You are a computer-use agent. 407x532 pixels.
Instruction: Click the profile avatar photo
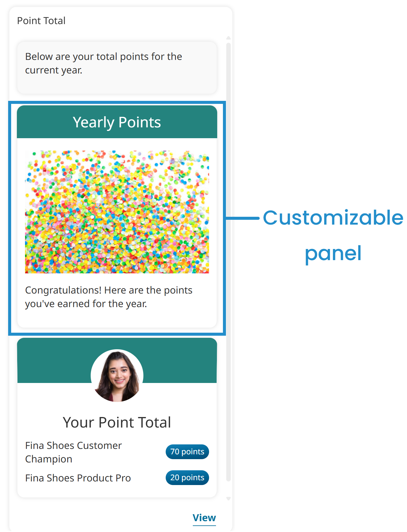(117, 375)
